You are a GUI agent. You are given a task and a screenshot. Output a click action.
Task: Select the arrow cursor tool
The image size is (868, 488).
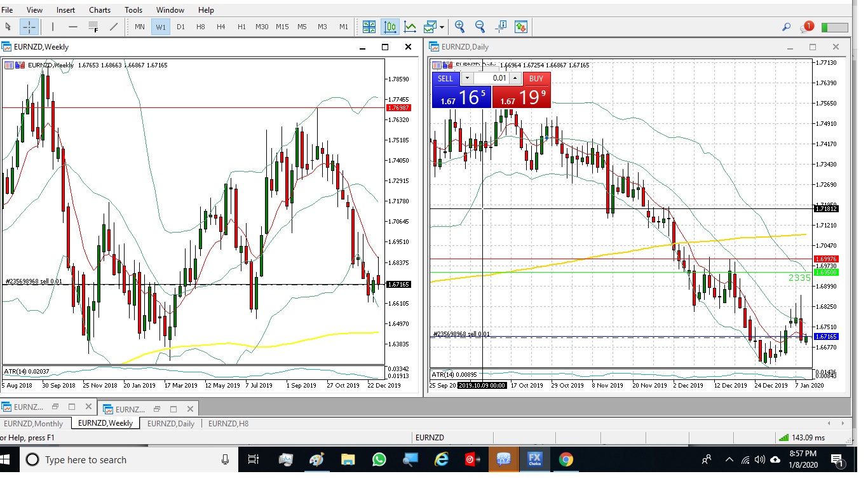pyautogui.click(x=8, y=27)
